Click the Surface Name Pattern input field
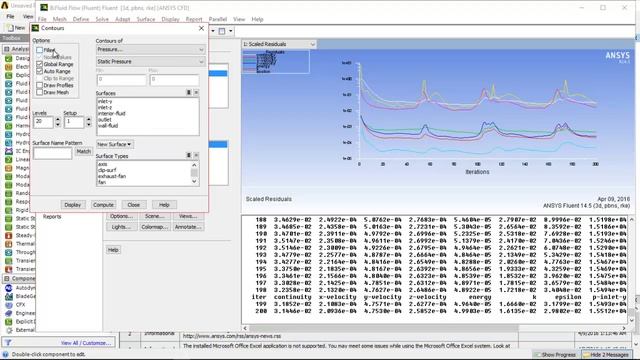This screenshot has width=640, height=360. click(53, 153)
